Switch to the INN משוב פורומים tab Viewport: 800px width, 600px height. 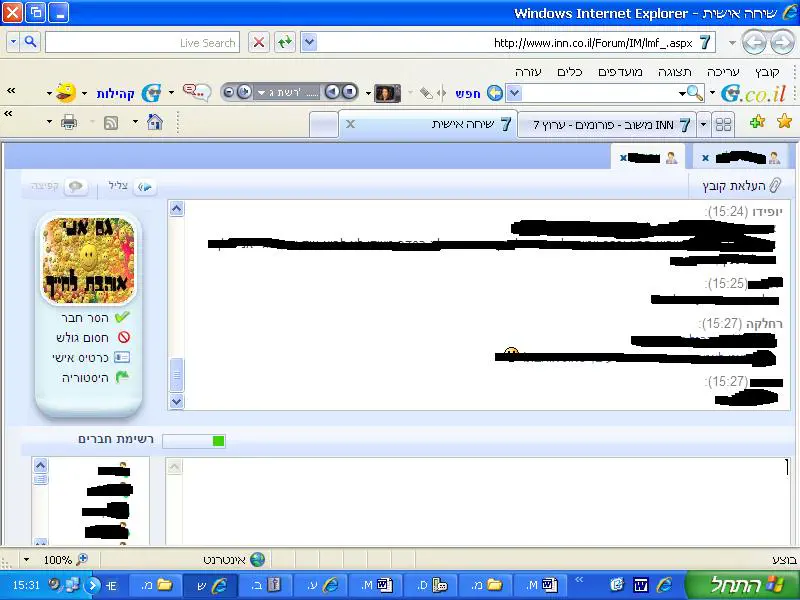click(x=610, y=124)
